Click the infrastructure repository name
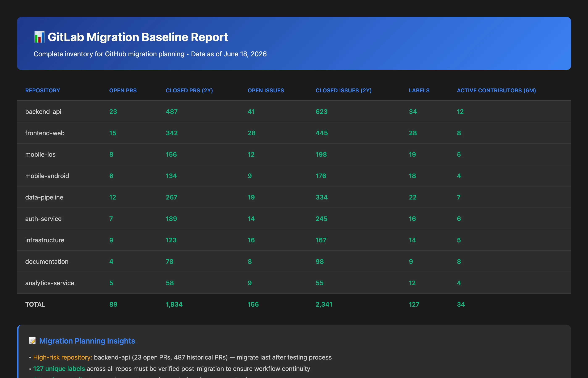 [45, 240]
